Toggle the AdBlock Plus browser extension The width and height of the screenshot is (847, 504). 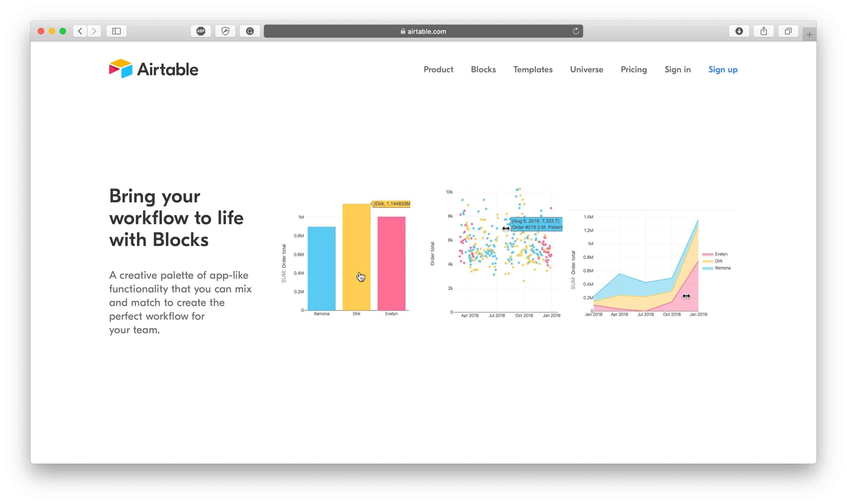point(201,31)
